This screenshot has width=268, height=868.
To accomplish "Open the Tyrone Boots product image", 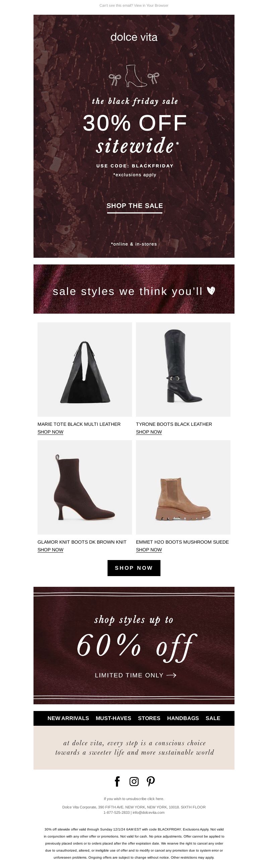I will pyautogui.click(x=183, y=369).
